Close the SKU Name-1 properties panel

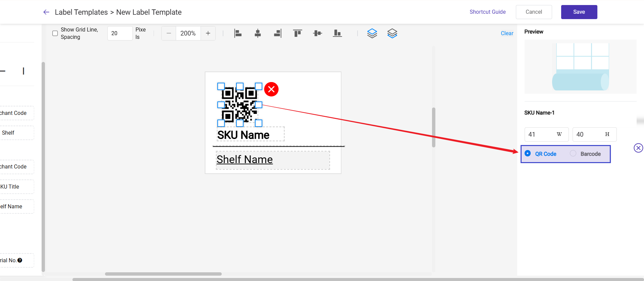pyautogui.click(x=638, y=148)
